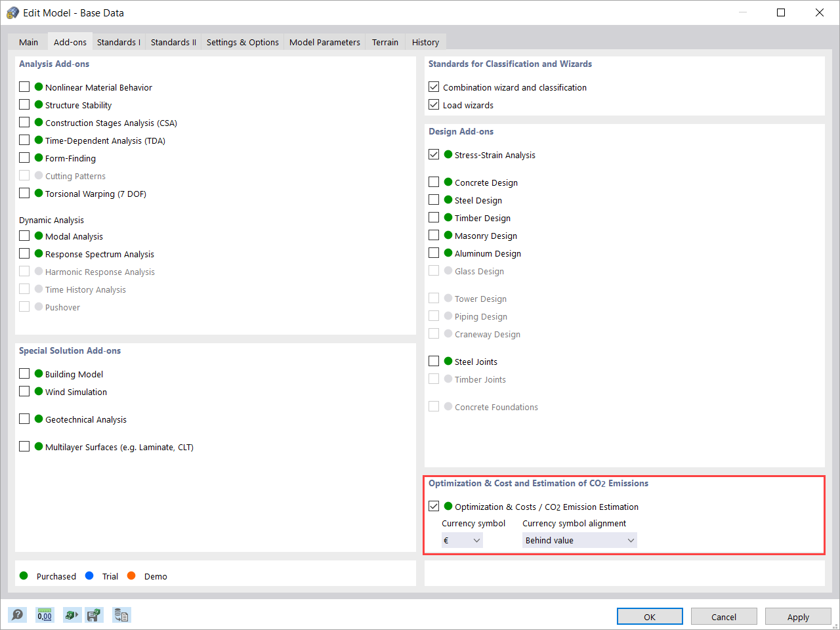Click the green drawer with arrow icon
Image resolution: width=840 pixels, height=630 pixels.
(x=72, y=615)
